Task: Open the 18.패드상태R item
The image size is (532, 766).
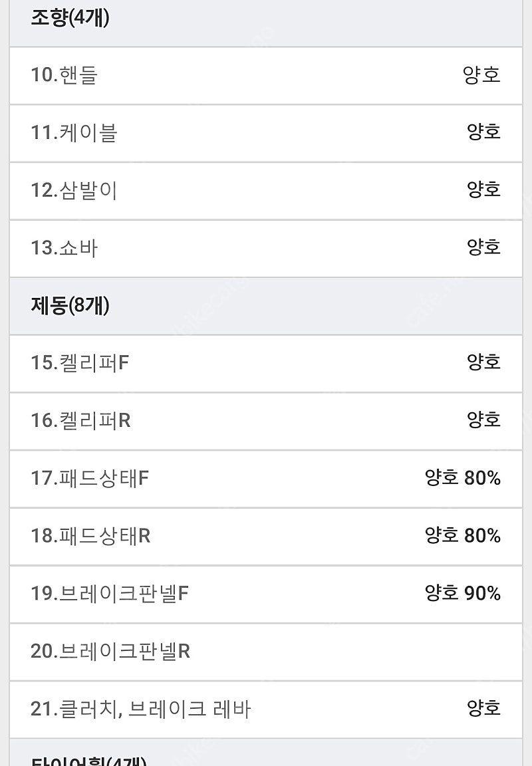Action: point(266,537)
